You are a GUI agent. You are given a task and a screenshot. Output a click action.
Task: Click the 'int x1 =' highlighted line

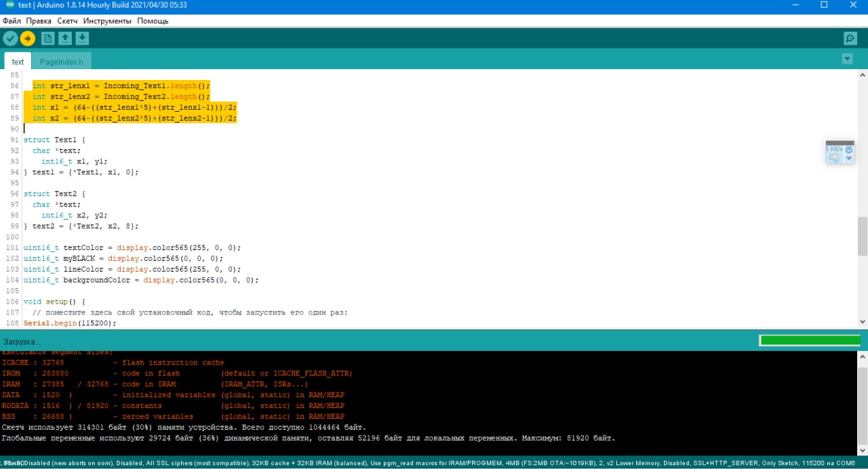click(135, 108)
